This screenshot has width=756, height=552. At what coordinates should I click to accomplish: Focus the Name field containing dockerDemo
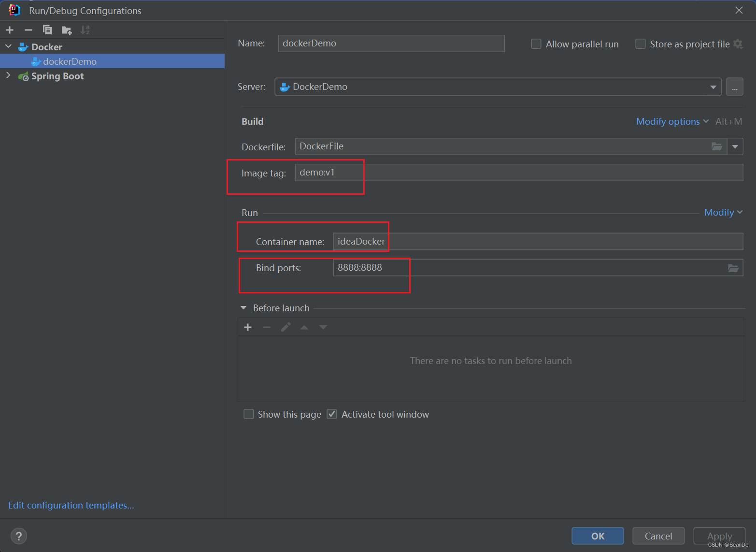(391, 44)
